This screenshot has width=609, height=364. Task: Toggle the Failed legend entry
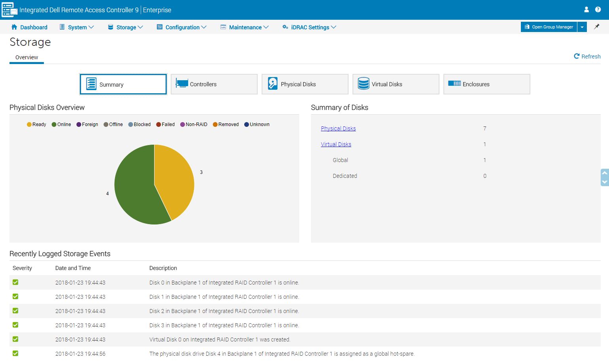[165, 124]
